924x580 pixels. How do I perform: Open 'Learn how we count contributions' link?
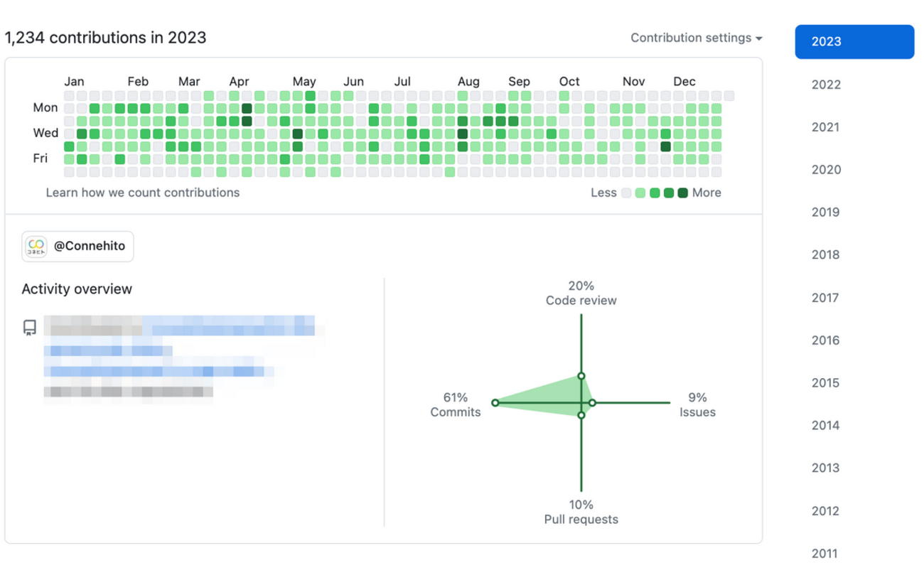[143, 193]
